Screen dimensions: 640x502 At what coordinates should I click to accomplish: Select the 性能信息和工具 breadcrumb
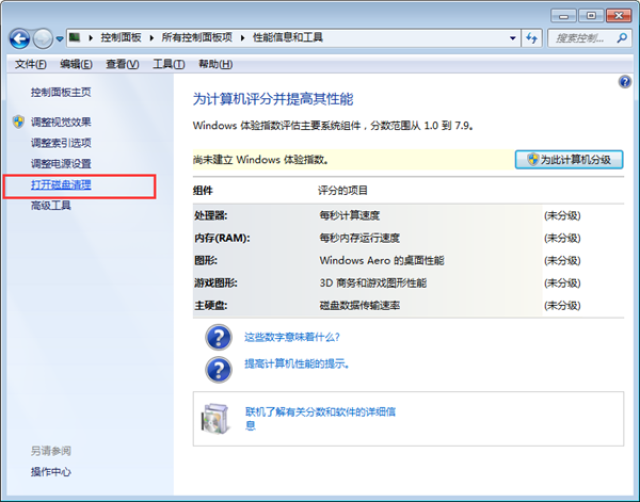pyautogui.click(x=288, y=38)
